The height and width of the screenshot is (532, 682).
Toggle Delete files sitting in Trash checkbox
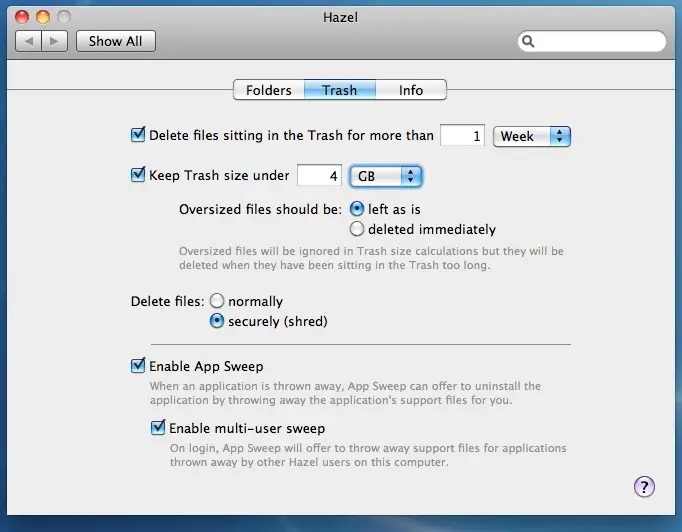click(138, 134)
